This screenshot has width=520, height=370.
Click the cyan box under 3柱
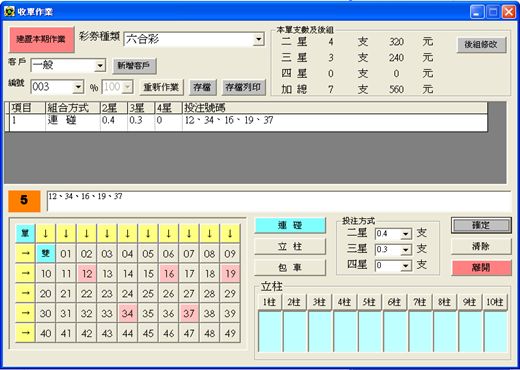click(x=320, y=332)
